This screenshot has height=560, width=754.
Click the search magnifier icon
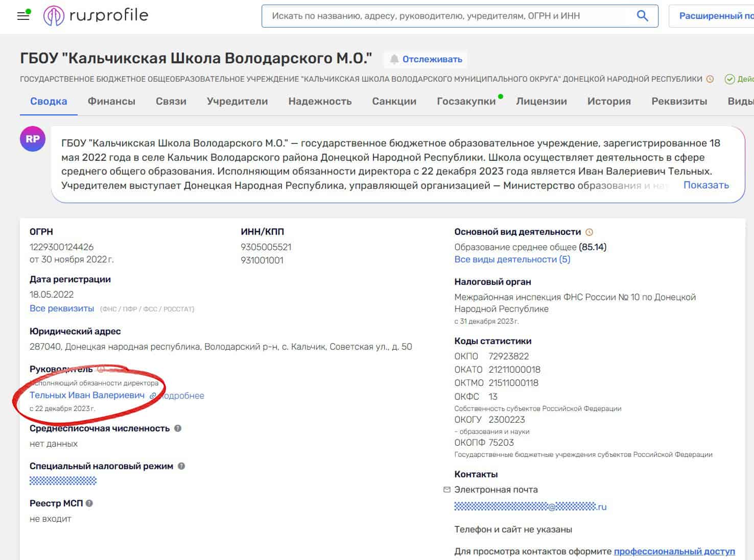642,16
